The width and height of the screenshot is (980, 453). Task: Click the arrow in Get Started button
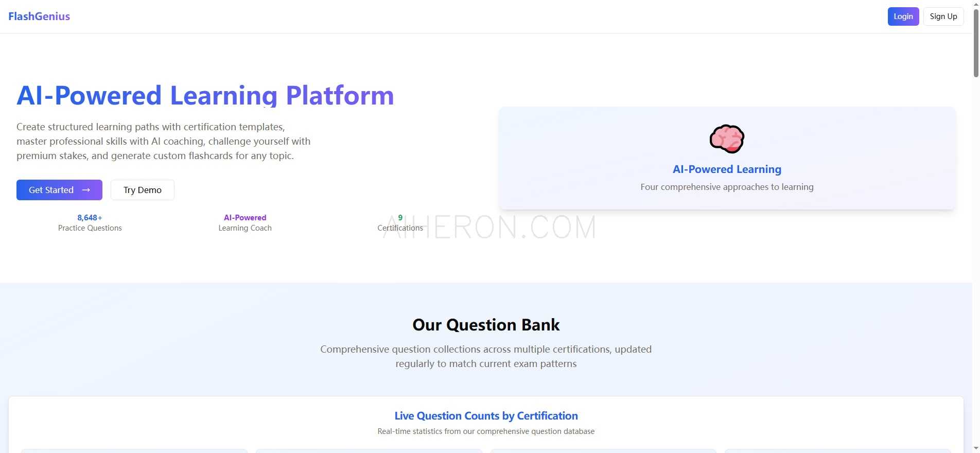[x=86, y=190]
